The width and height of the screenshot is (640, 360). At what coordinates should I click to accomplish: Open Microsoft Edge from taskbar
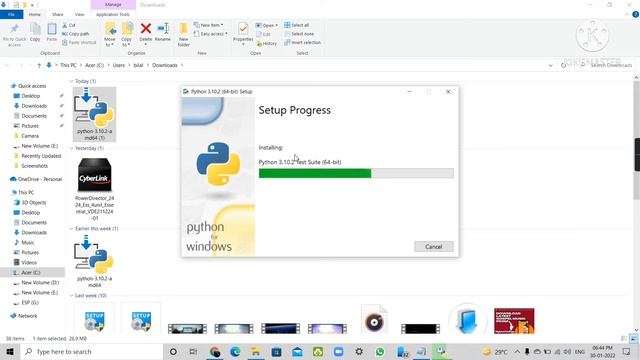click(x=235, y=351)
